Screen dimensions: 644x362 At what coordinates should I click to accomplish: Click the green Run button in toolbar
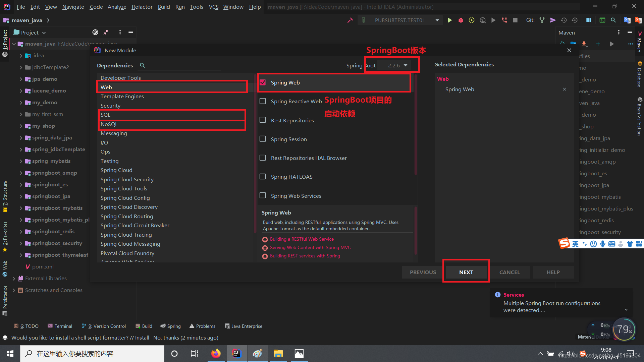449,20
